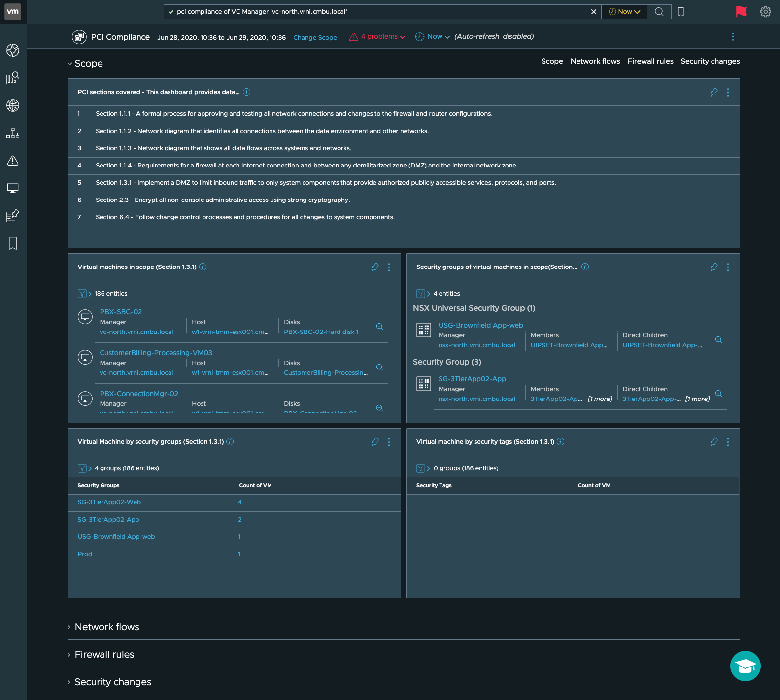Viewport: 780px width, 700px height.
Task: Click info icon beside Virtual machines in scope
Action: (203, 267)
